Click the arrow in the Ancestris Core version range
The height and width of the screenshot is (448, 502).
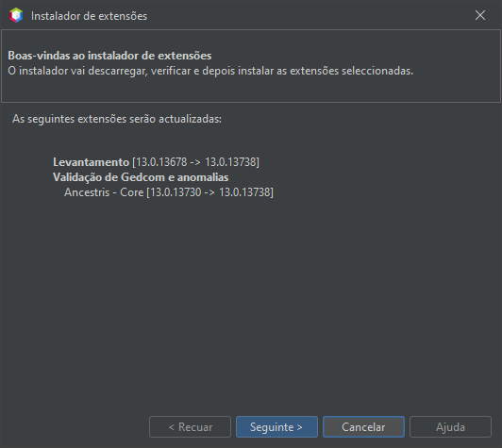click(209, 192)
